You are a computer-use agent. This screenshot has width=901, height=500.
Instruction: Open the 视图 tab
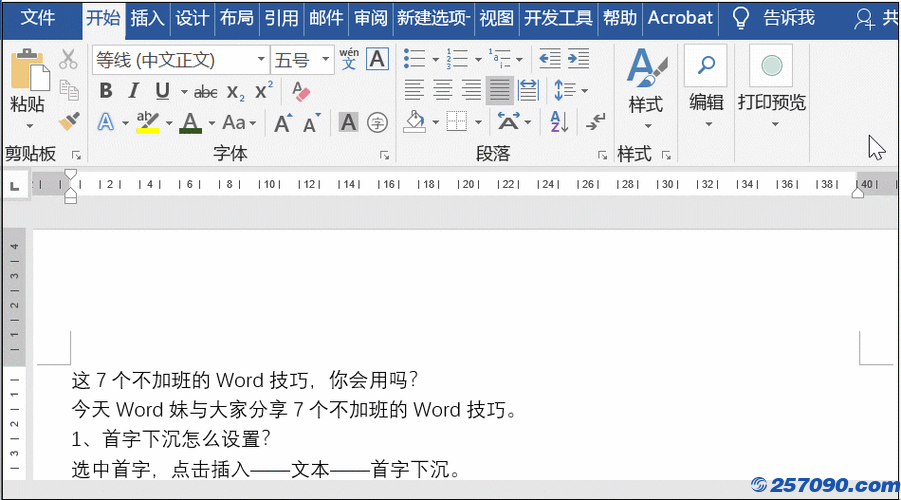[x=496, y=18]
